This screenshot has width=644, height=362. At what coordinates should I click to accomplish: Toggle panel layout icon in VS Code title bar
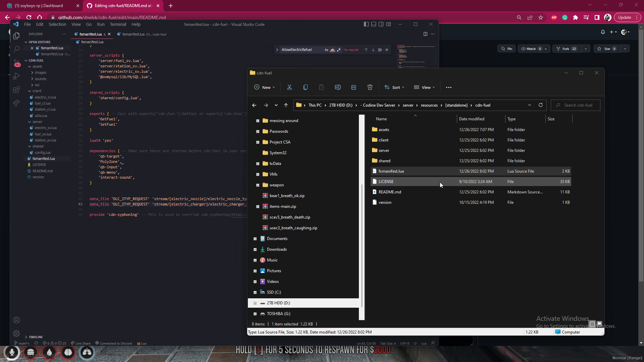[373, 24]
